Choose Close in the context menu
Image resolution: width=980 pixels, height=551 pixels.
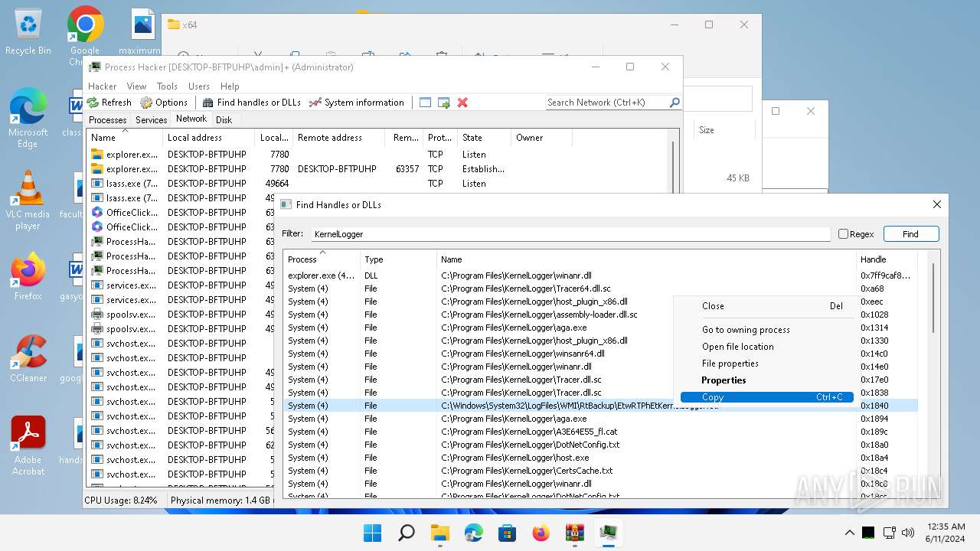click(766, 306)
